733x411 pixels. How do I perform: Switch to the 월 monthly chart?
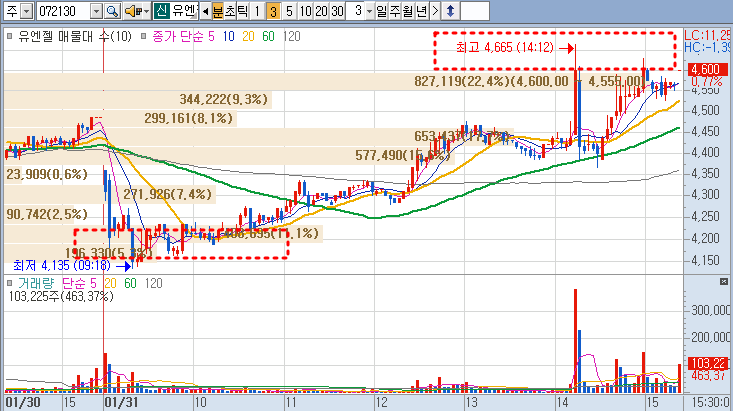tap(408, 11)
